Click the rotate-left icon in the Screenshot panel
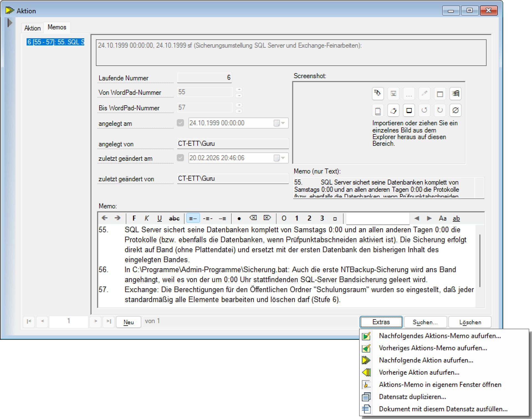The image size is (532, 419). 424,110
